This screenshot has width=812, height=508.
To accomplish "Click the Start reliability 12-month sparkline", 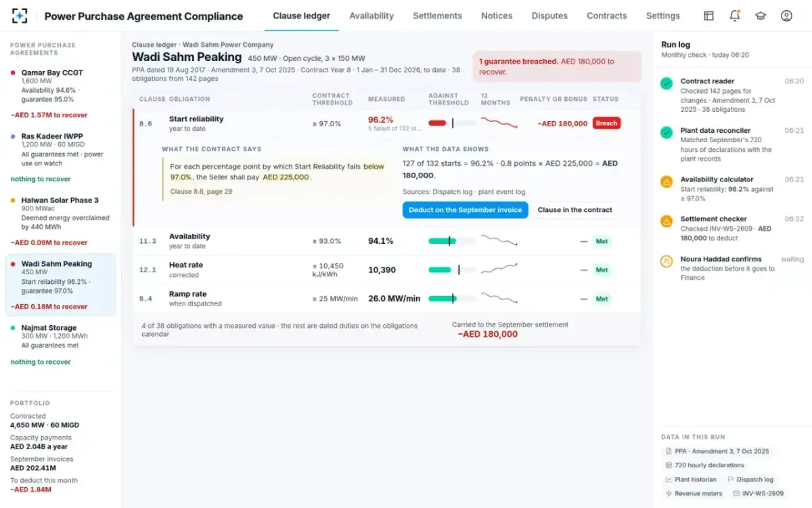I will [499, 123].
